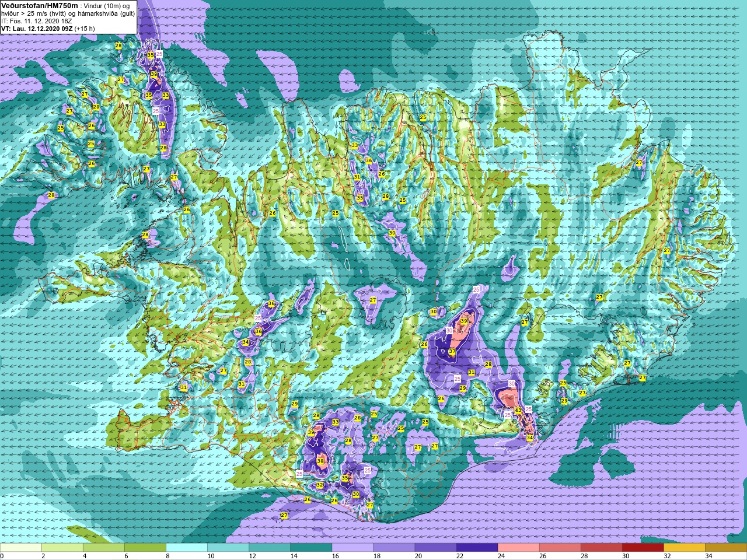Click the yellow 32–34 legend swatch
The image size is (747, 560).
pos(684,548)
